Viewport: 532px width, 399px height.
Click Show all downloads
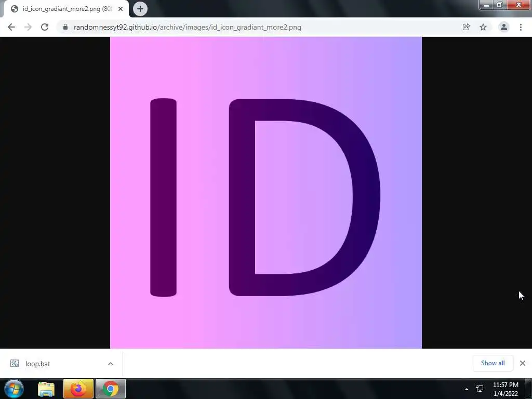coord(493,363)
